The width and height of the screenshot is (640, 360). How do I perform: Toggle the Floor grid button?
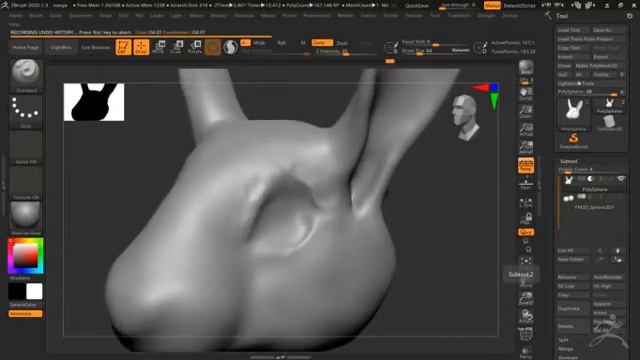pyautogui.click(x=526, y=184)
